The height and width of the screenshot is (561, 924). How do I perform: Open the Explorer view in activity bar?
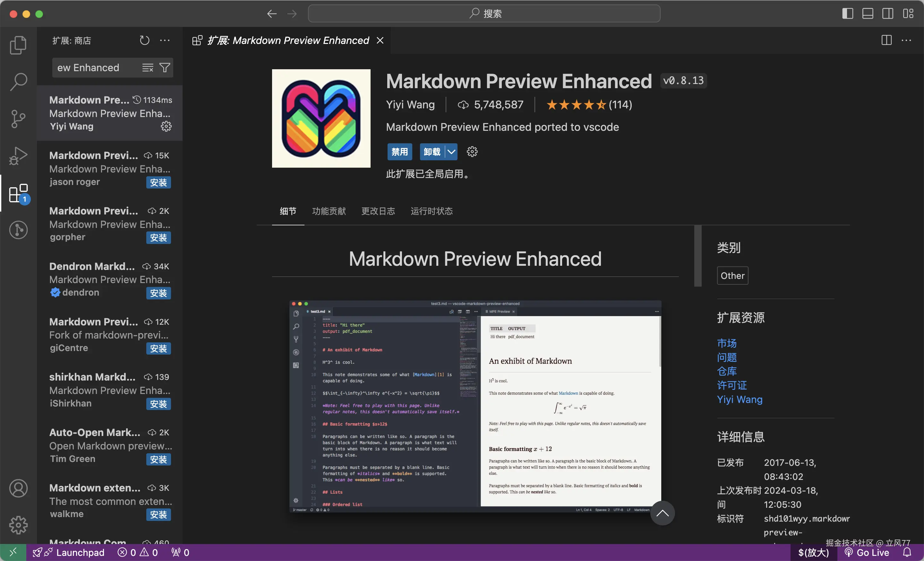pyautogui.click(x=18, y=45)
